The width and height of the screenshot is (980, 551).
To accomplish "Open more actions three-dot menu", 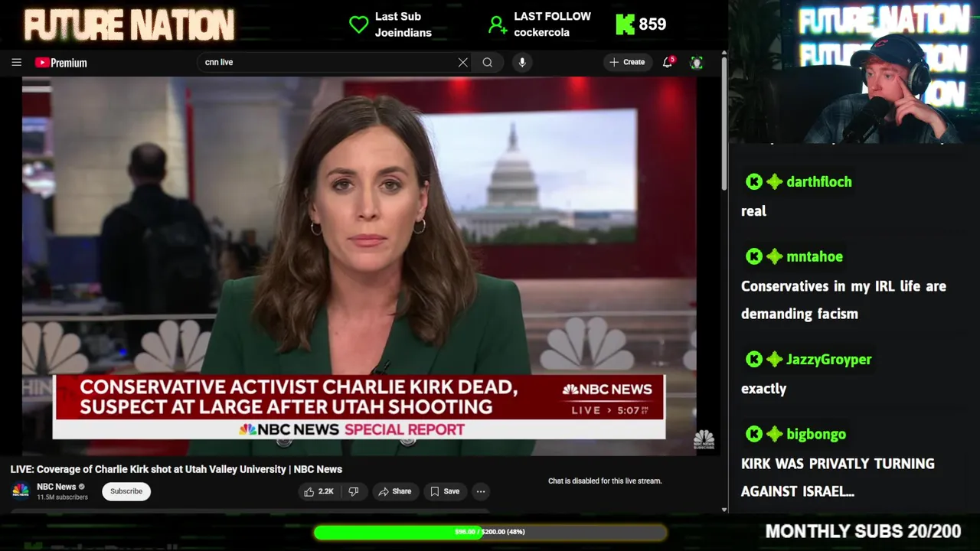I will click(481, 491).
